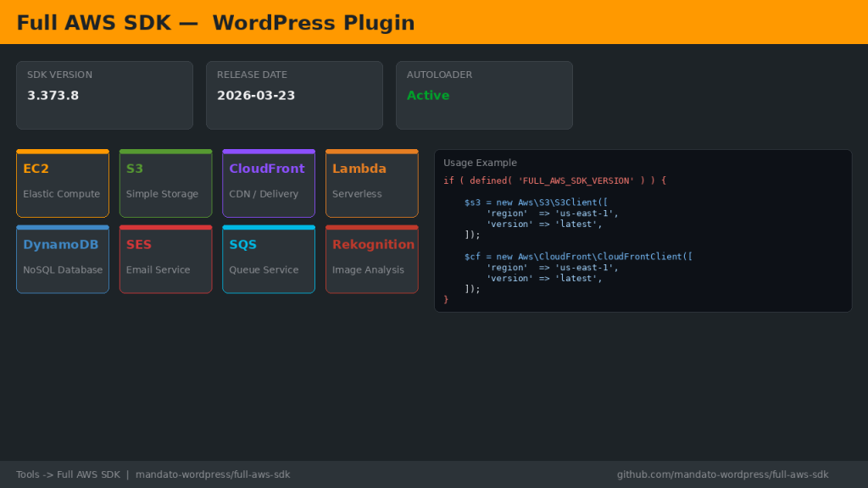Image resolution: width=868 pixels, height=488 pixels.
Task: Click the Tools -> Full AWS SDK breadcrumb
Action: [68, 474]
